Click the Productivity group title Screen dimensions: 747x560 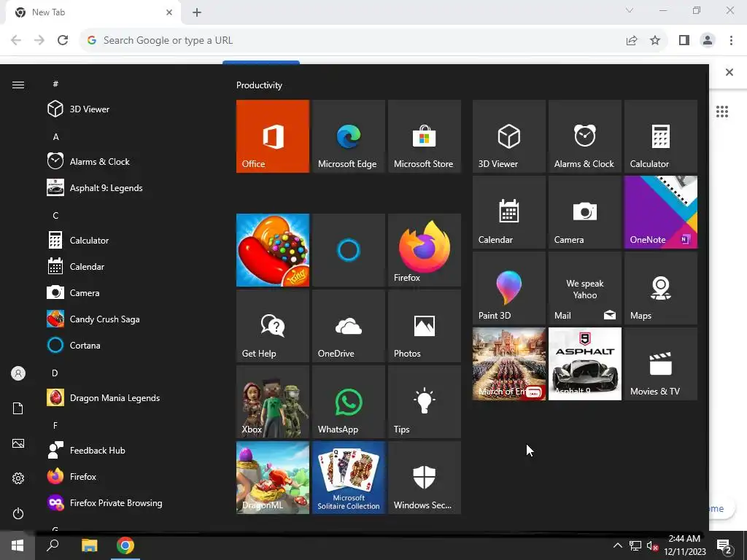tap(259, 85)
